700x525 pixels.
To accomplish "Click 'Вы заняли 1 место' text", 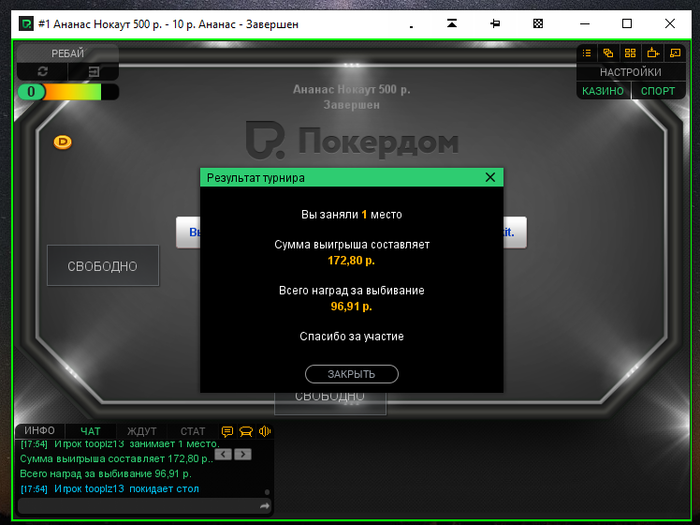I will tap(351, 215).
